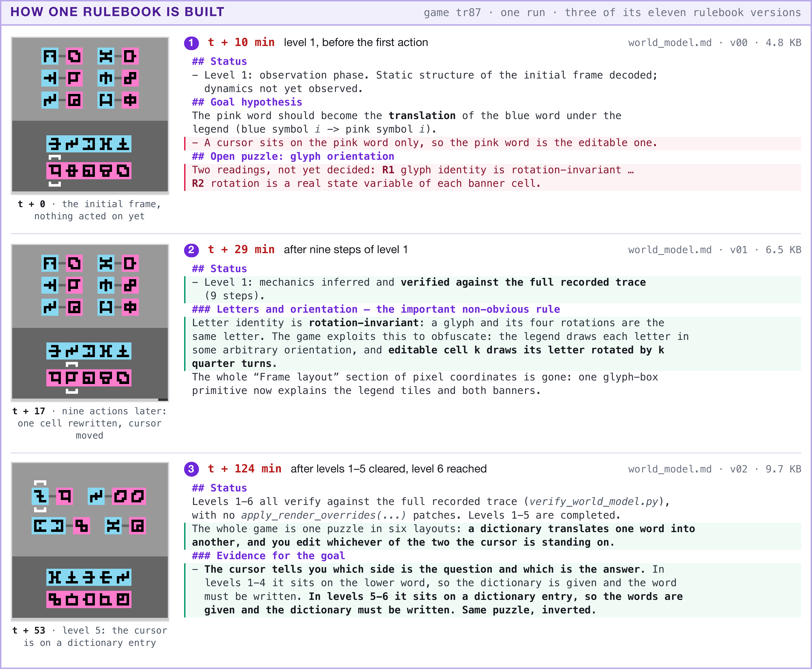Screen dimensions: 812x670
Task: Click "The cursor tells you which side is the question"
Action: [x=425, y=570]
